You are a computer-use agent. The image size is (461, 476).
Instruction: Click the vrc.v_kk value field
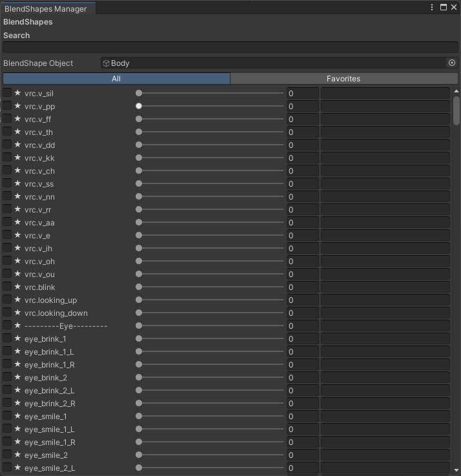(x=302, y=158)
